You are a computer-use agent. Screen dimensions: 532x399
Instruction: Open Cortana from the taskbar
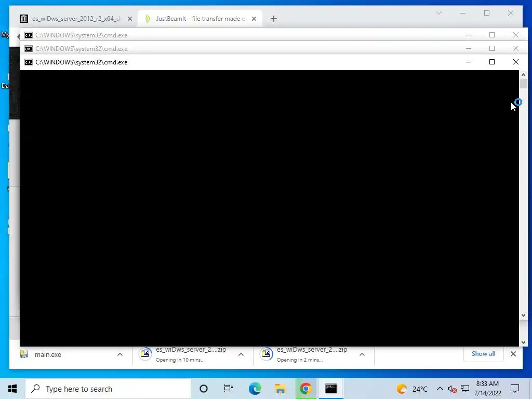[204, 389]
